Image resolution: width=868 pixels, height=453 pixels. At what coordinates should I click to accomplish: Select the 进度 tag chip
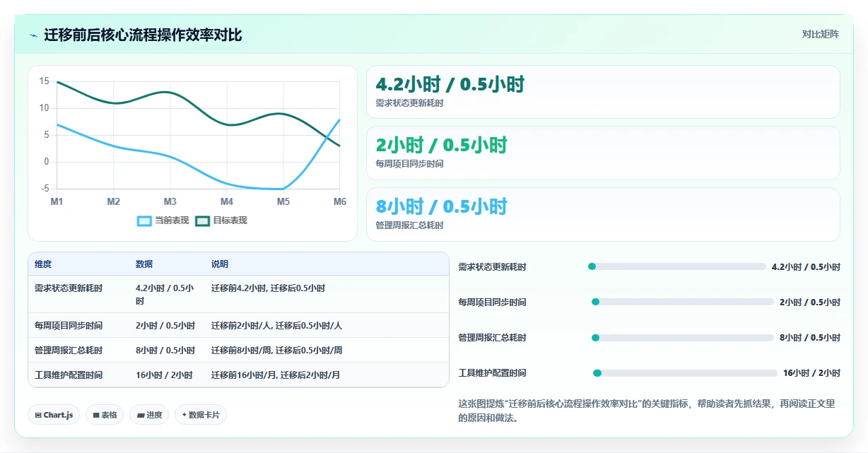149,415
